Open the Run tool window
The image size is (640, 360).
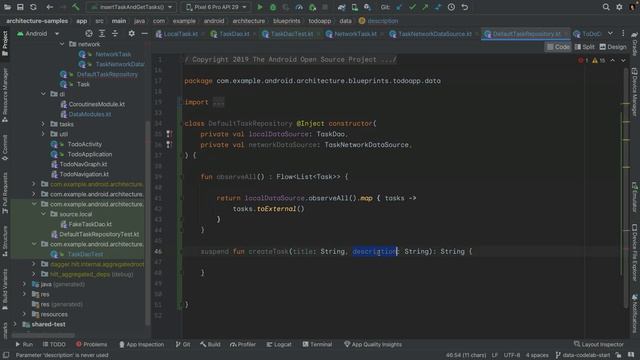click(x=24, y=344)
